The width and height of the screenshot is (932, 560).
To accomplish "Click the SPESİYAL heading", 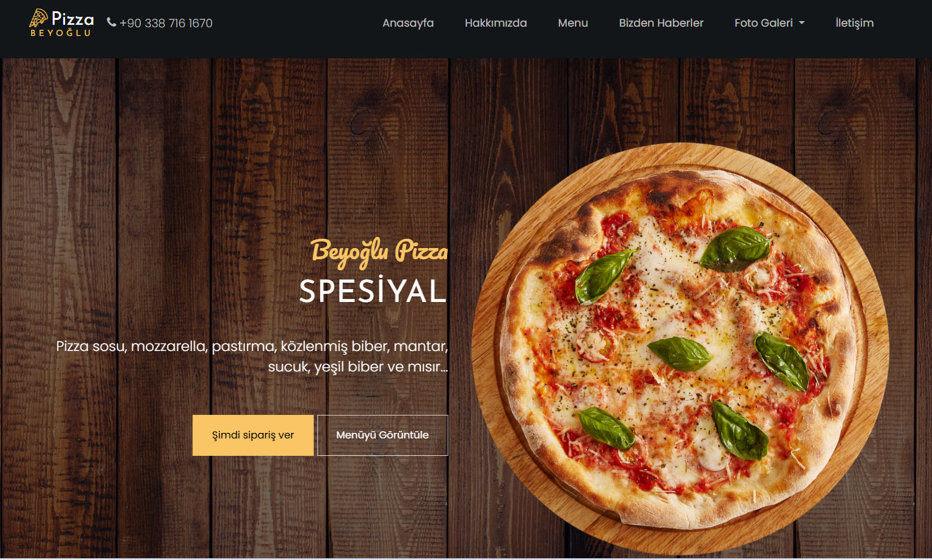I will point(373,291).
